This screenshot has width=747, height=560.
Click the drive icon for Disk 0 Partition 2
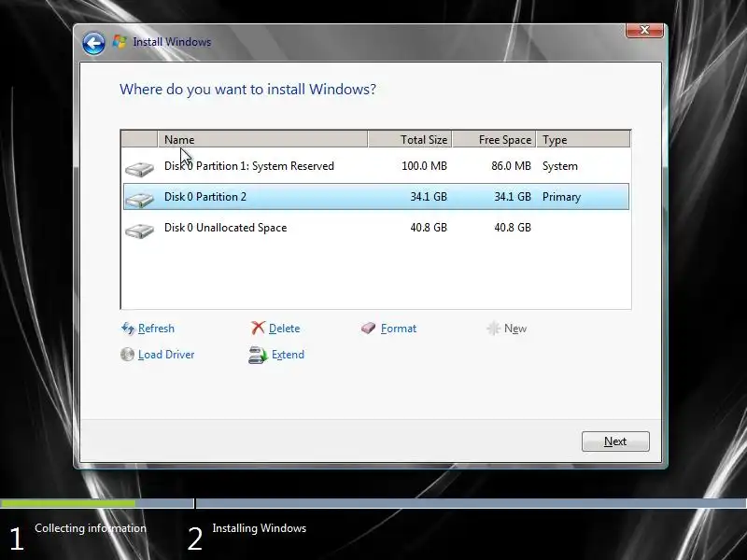click(x=139, y=199)
